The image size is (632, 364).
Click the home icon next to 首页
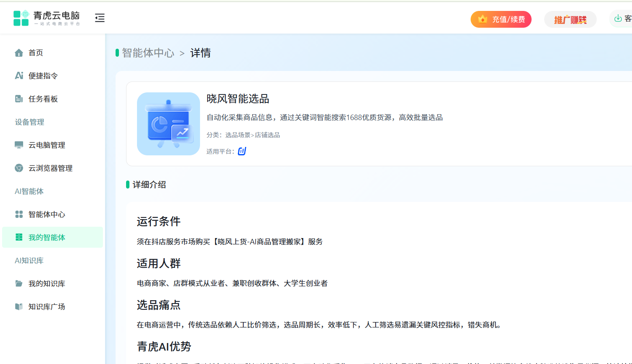[19, 53]
